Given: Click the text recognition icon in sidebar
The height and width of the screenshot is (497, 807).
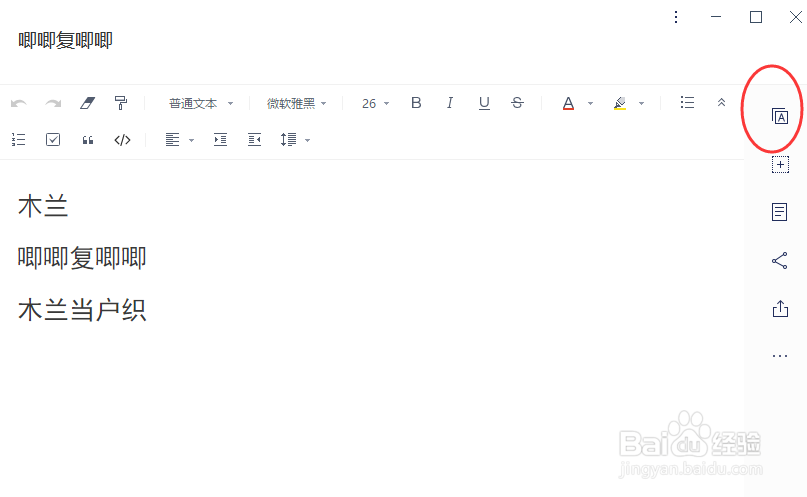Looking at the screenshot, I should point(780,116).
